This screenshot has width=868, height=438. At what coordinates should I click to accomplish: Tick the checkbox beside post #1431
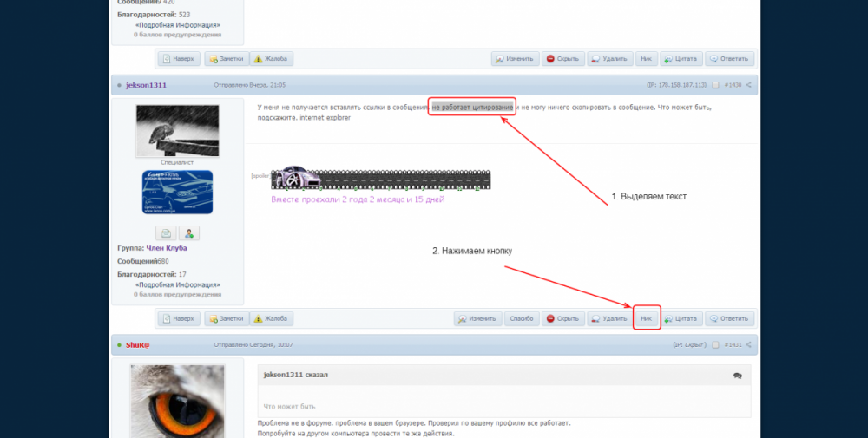(715, 344)
